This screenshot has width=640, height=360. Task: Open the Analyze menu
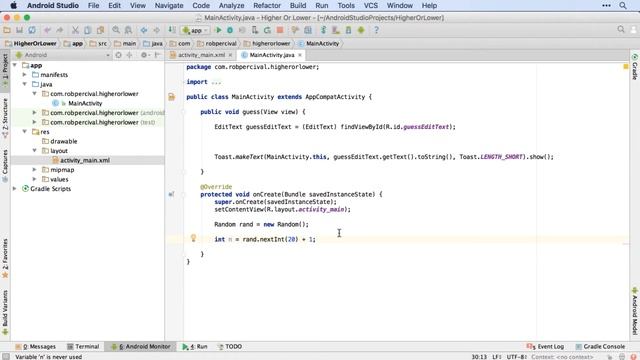pos(231,6)
